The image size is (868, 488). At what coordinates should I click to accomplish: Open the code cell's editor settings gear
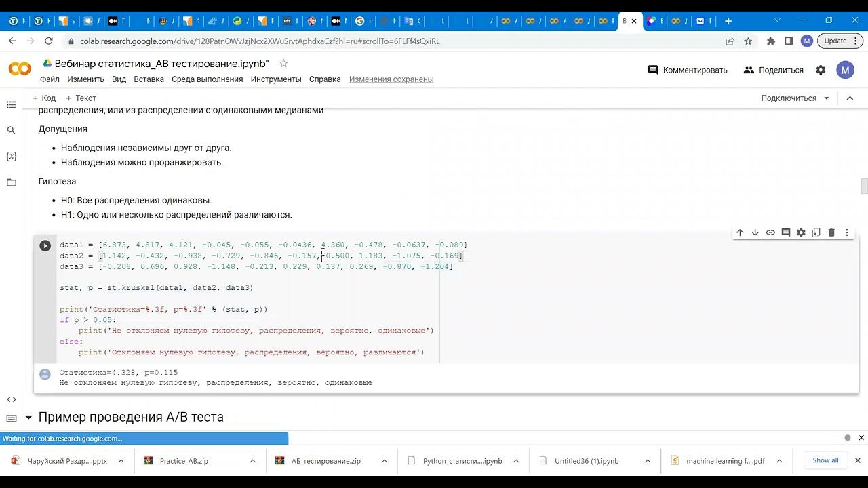[801, 232]
